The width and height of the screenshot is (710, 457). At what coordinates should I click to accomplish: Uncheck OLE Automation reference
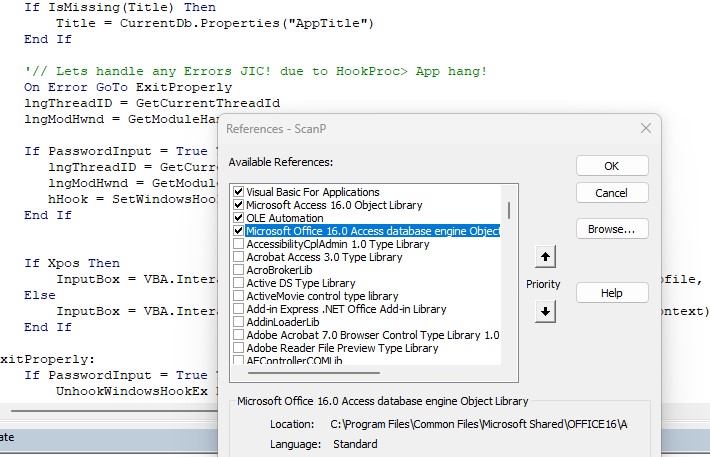(239, 218)
